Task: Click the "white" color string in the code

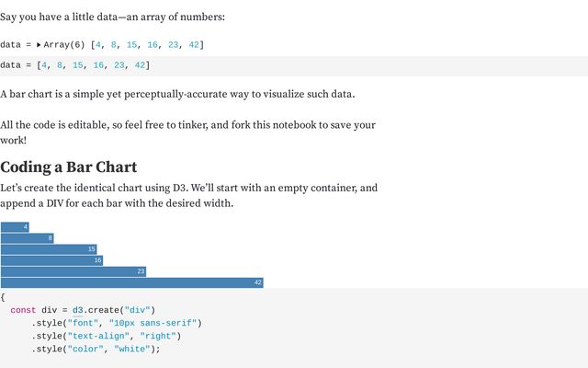Action: point(132,350)
